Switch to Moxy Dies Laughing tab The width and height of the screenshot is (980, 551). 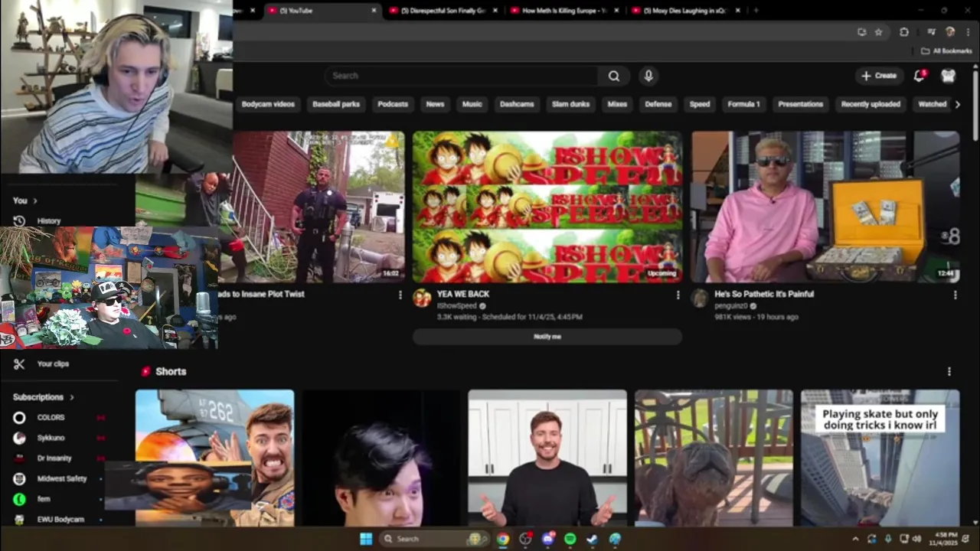tap(686, 11)
